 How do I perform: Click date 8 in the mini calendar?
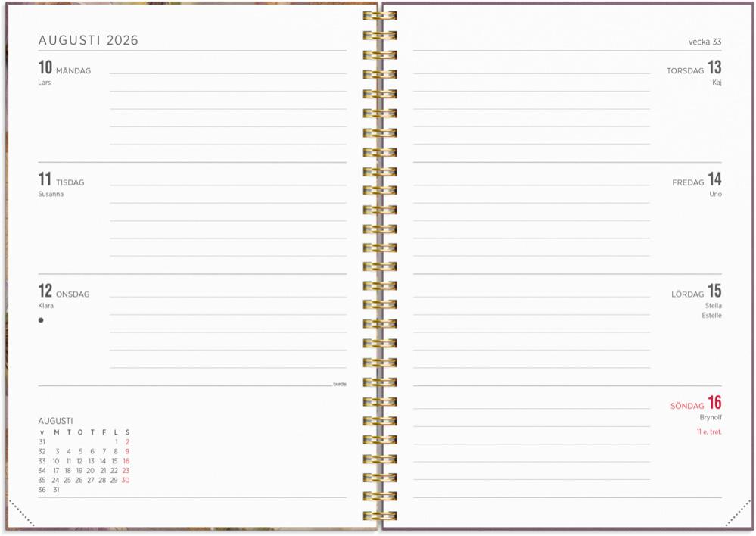116,451
